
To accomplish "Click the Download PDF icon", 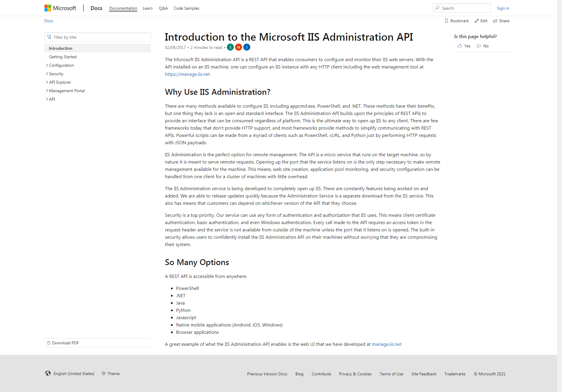I will coord(49,343).
